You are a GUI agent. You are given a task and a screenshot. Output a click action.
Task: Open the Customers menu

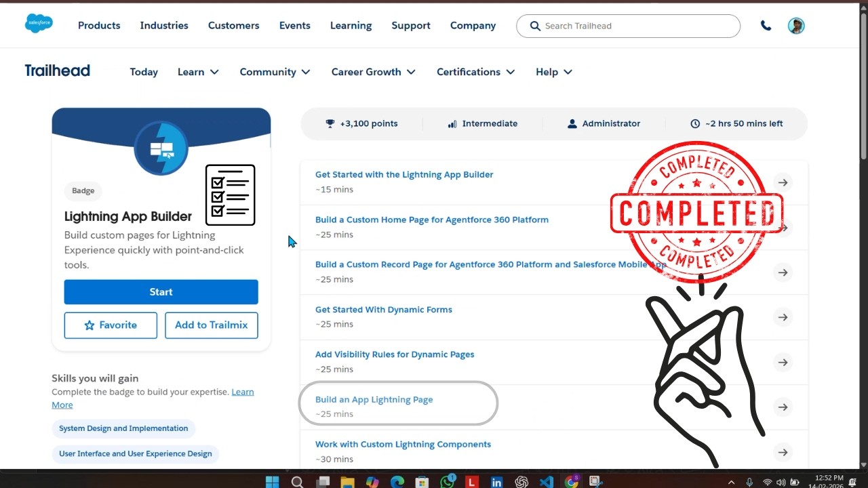[x=233, y=25]
